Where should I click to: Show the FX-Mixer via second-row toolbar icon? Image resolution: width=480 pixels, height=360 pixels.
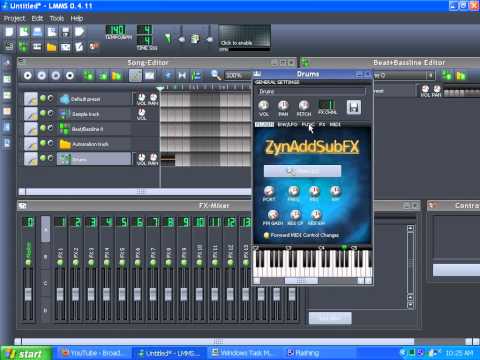[x=65, y=47]
